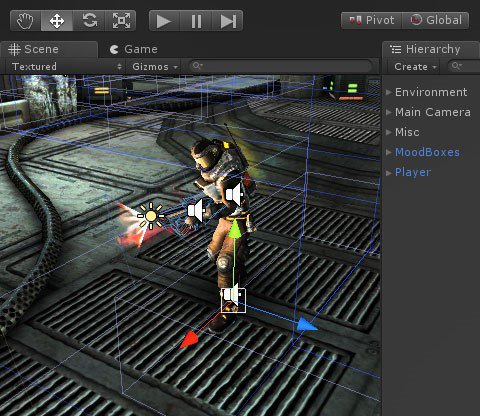480x416 pixels.
Task: Open the Textured draw mode dropdown
Action: point(66,66)
